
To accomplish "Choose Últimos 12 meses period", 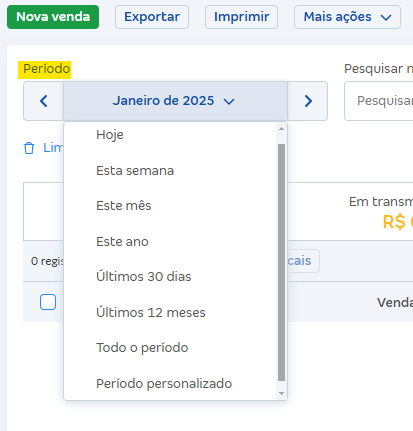I will (x=170, y=313).
